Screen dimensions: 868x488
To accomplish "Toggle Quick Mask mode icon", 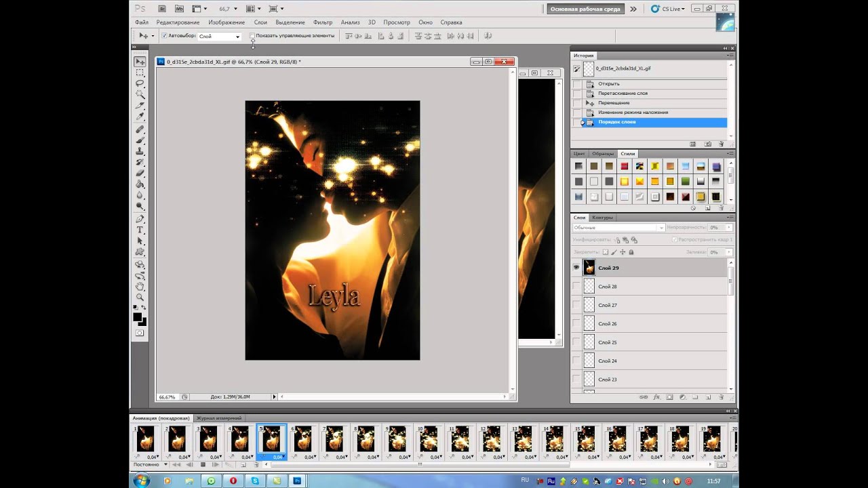I will tap(140, 333).
